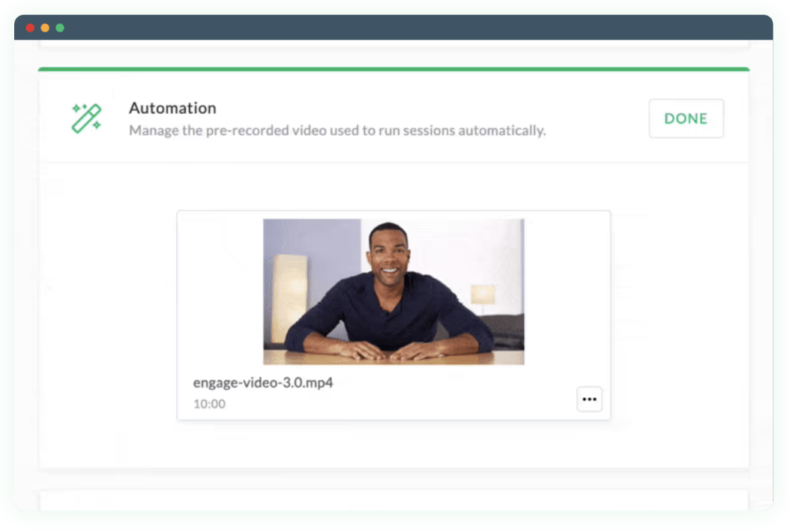This screenshot has height=532, width=790.
Task: Click the engage-video-3.0.mp4 video thumbnail
Action: (393, 291)
